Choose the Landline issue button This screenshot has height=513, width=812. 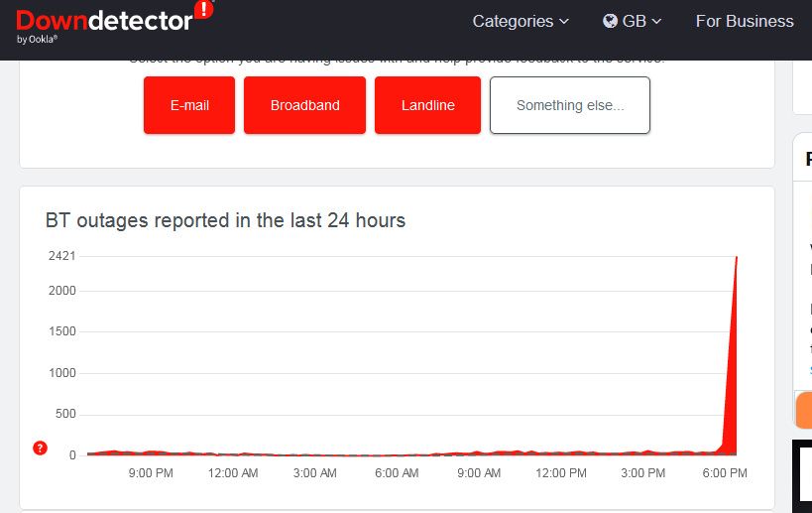pos(427,105)
